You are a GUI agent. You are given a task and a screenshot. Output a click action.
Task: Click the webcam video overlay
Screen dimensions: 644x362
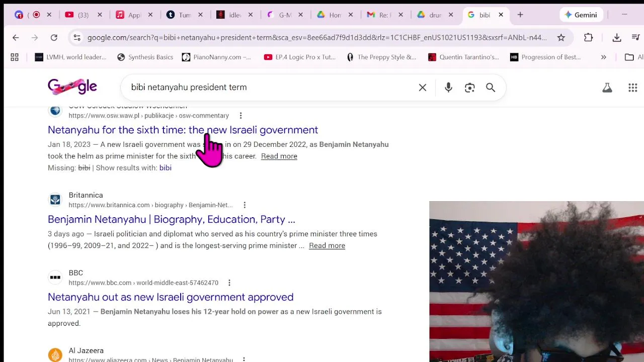pyautogui.click(x=536, y=282)
